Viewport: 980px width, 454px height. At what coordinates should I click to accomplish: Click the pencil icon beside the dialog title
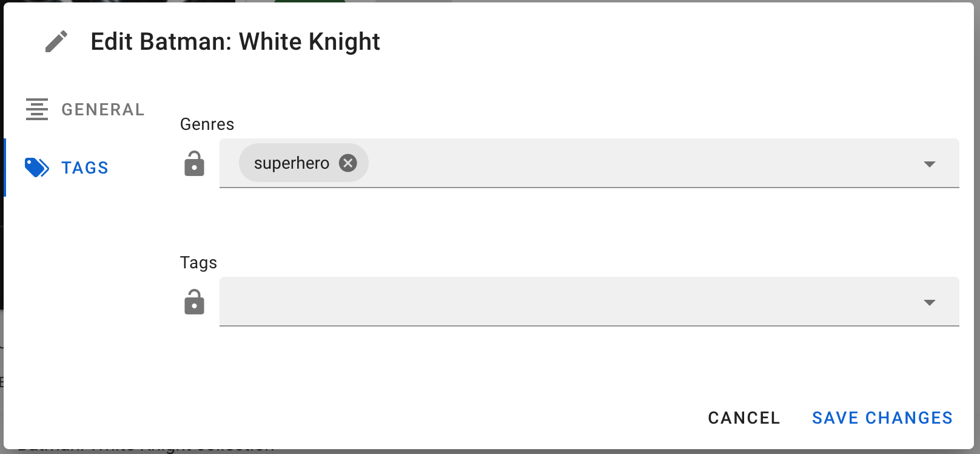coord(56,42)
